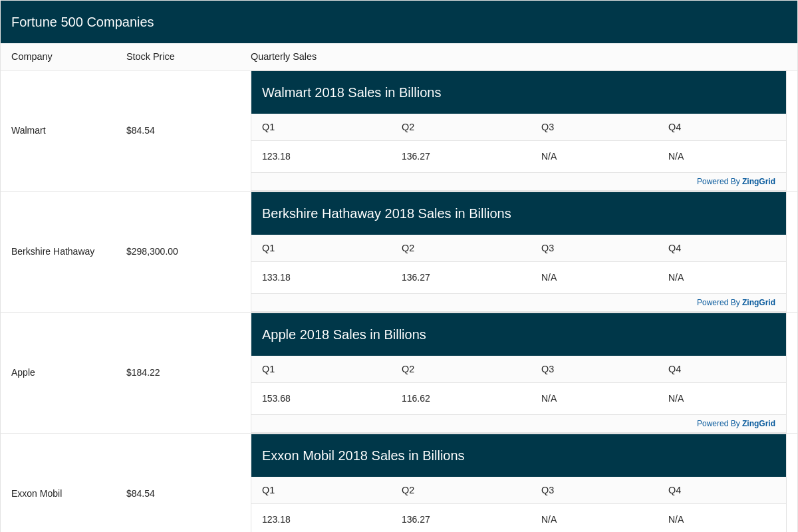Click the Quarterly Sales column header
Screen dimensions: 798x532
pos(283,57)
